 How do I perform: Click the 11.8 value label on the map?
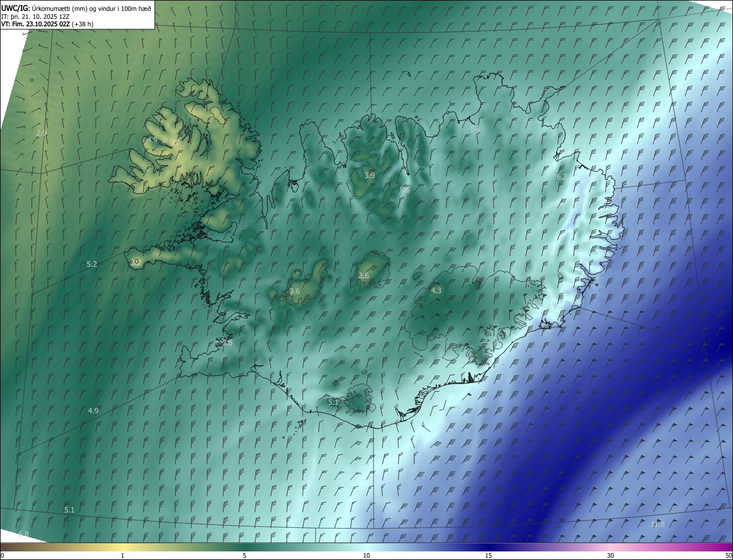tap(657, 524)
